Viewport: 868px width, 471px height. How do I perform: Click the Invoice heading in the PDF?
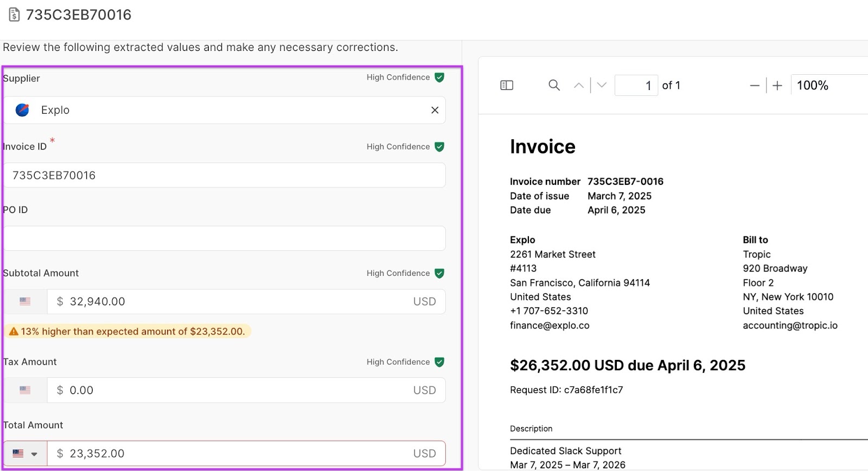coord(542,147)
